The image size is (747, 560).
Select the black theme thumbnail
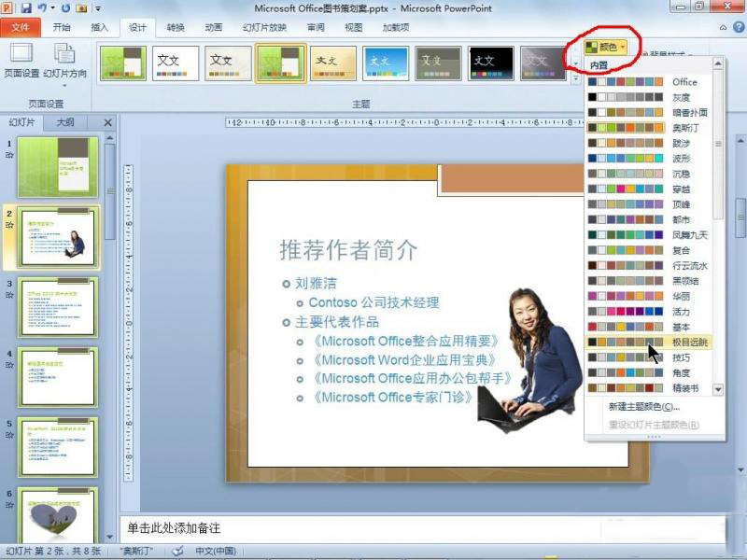click(491, 63)
